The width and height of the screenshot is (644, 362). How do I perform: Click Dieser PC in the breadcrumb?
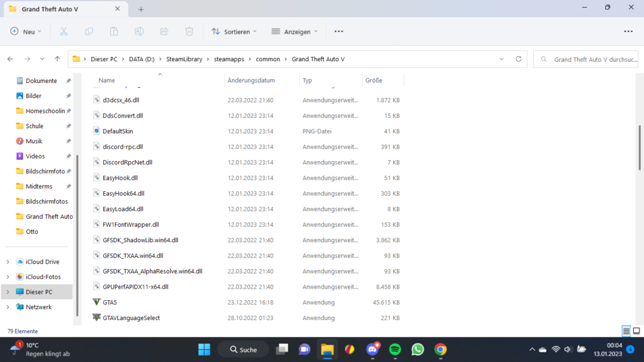(x=104, y=59)
